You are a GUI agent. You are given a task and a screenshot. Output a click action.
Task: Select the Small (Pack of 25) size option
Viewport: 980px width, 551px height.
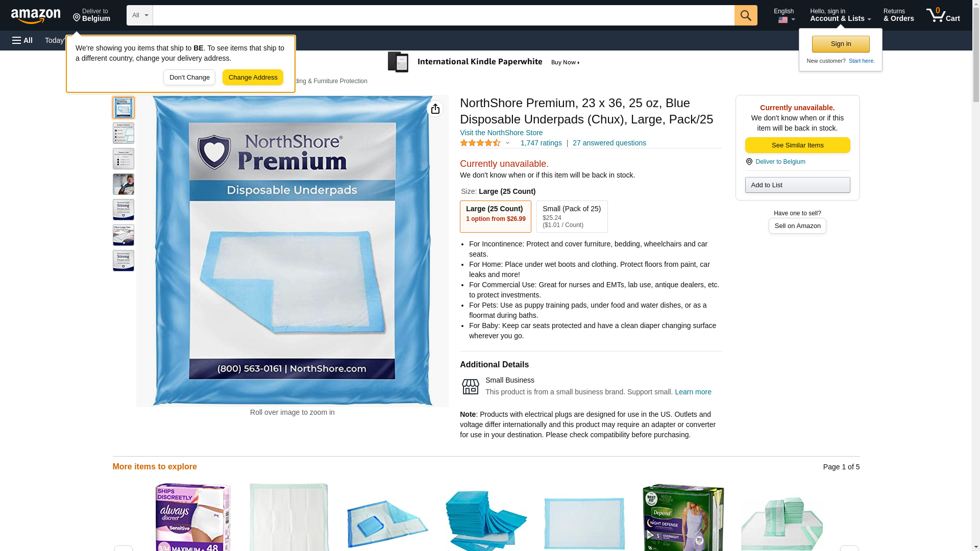click(572, 216)
